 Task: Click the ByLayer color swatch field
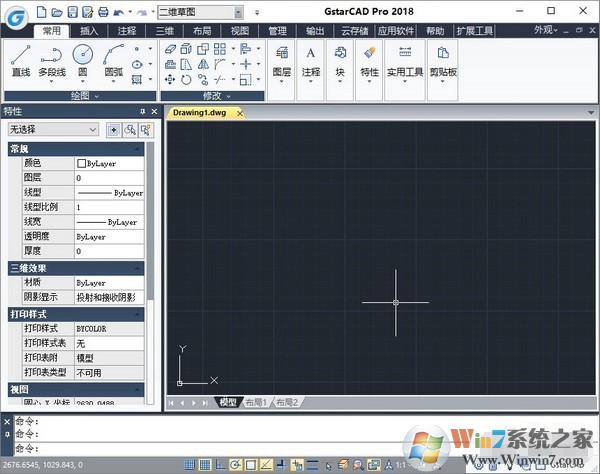(x=109, y=163)
